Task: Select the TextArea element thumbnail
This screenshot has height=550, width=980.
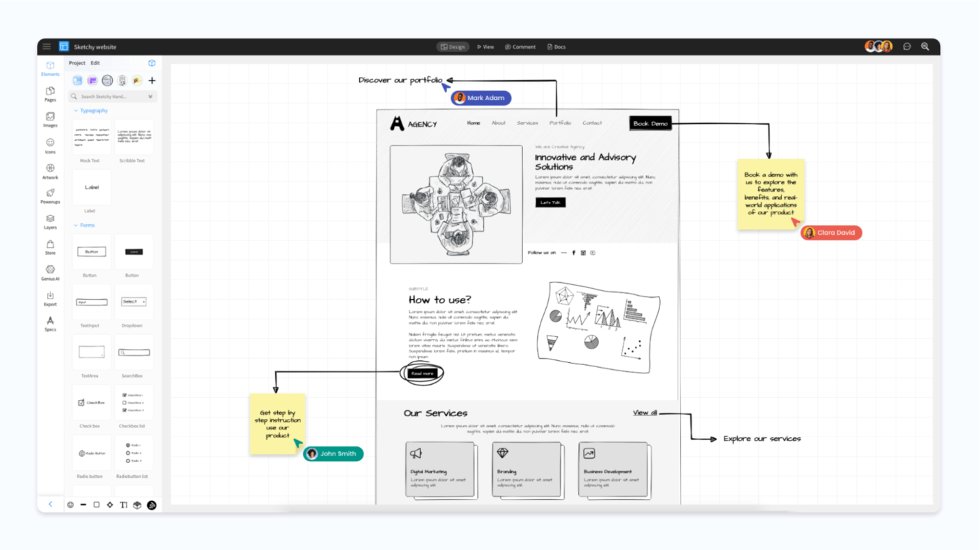Action: [92, 352]
